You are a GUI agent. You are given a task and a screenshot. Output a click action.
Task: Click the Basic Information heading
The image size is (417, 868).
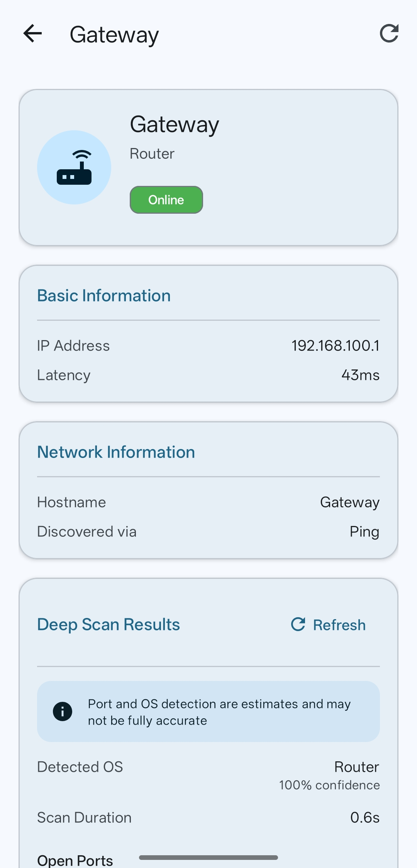pos(104,296)
